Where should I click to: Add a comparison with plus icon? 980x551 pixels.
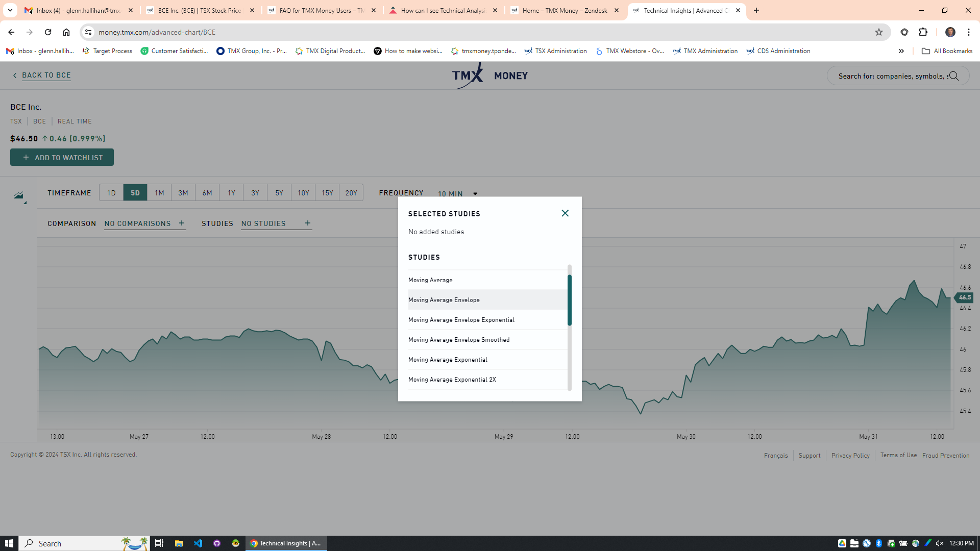[x=182, y=223]
